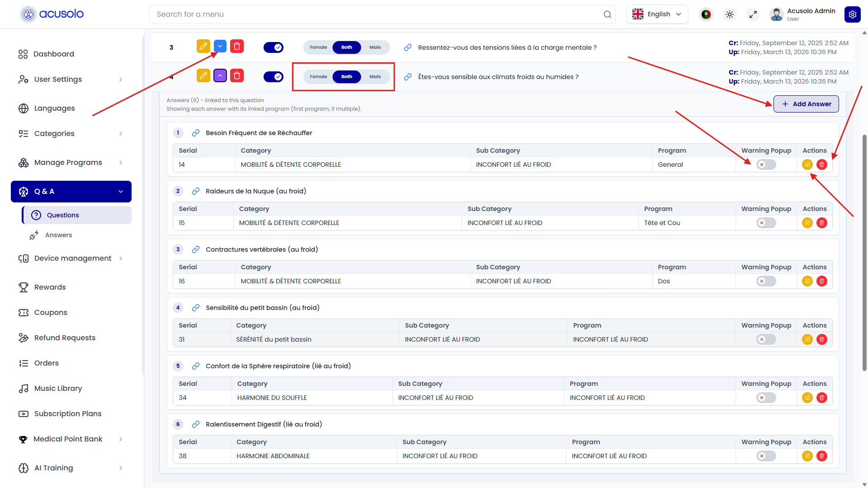Edit the answer 'Sensibilité du petit bassin'
Viewport: 868px width, 488px height.
807,339
